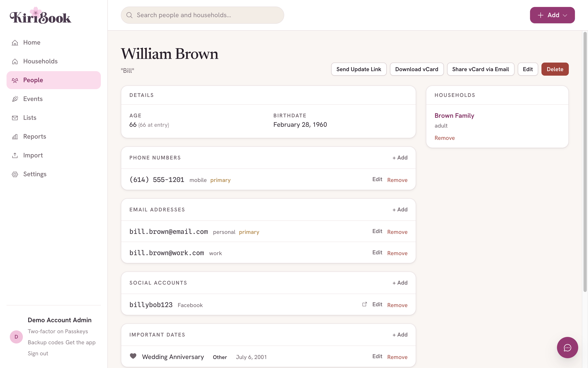Screen dimensions: 588x368
Task: Open the Brown Family household link
Action: point(454,116)
